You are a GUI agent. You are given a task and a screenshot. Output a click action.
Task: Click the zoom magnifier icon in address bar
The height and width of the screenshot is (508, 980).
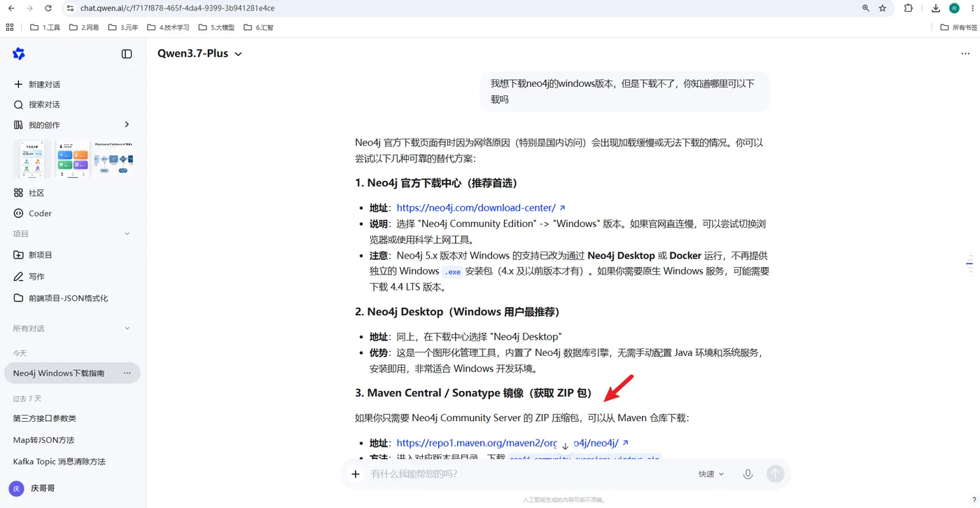coord(866,8)
